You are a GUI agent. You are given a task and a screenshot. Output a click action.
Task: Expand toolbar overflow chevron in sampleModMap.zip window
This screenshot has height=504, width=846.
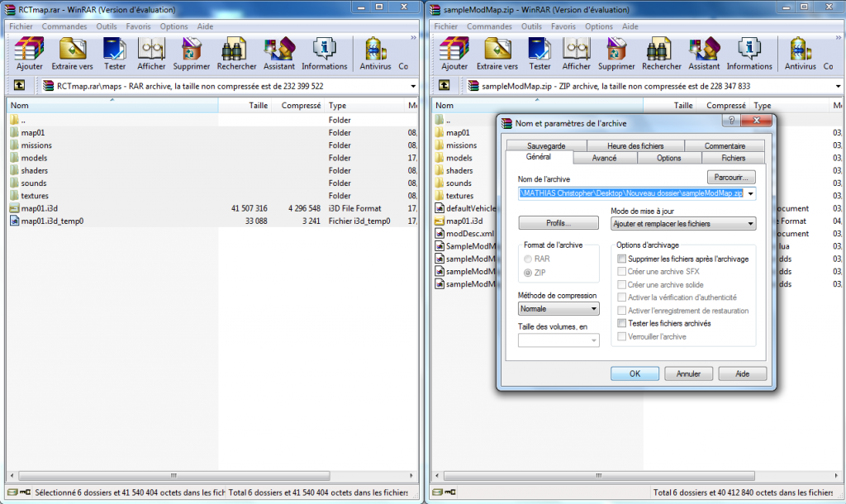[x=839, y=38]
